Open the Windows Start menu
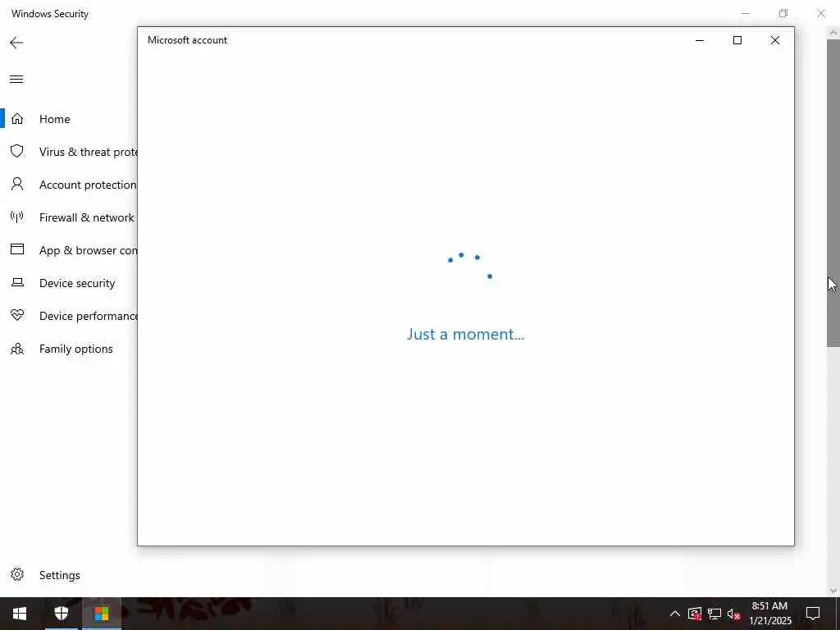This screenshot has width=840, height=630. click(x=20, y=614)
